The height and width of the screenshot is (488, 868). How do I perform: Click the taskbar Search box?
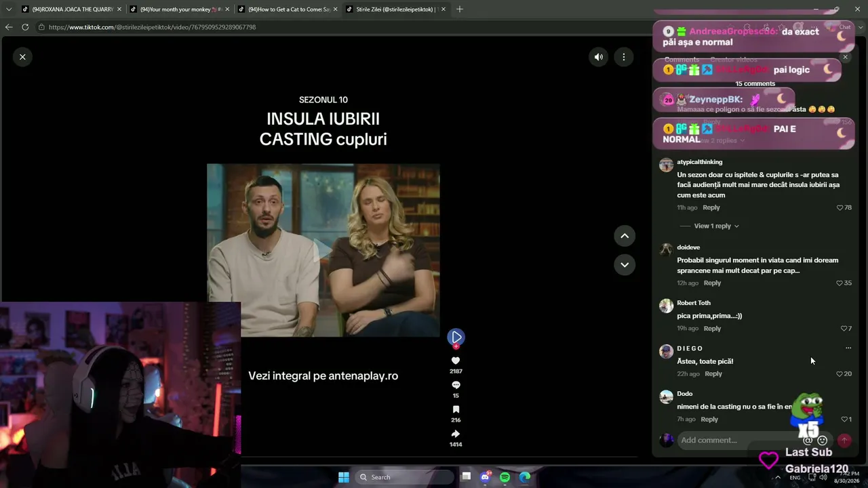click(405, 477)
